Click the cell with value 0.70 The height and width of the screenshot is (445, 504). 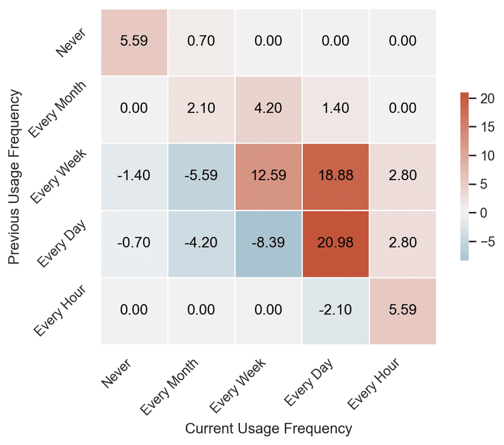(x=202, y=42)
